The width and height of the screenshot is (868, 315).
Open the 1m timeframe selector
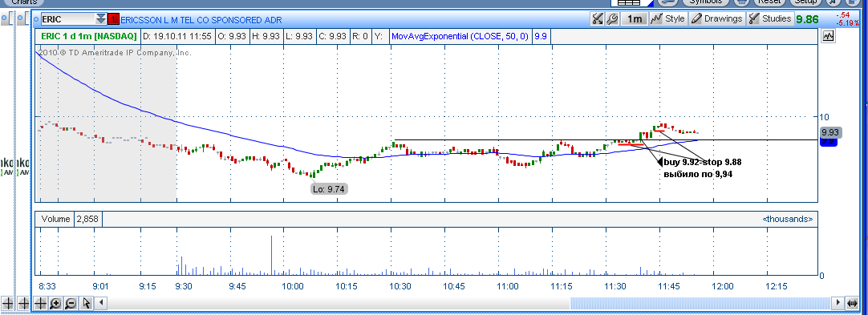click(634, 18)
